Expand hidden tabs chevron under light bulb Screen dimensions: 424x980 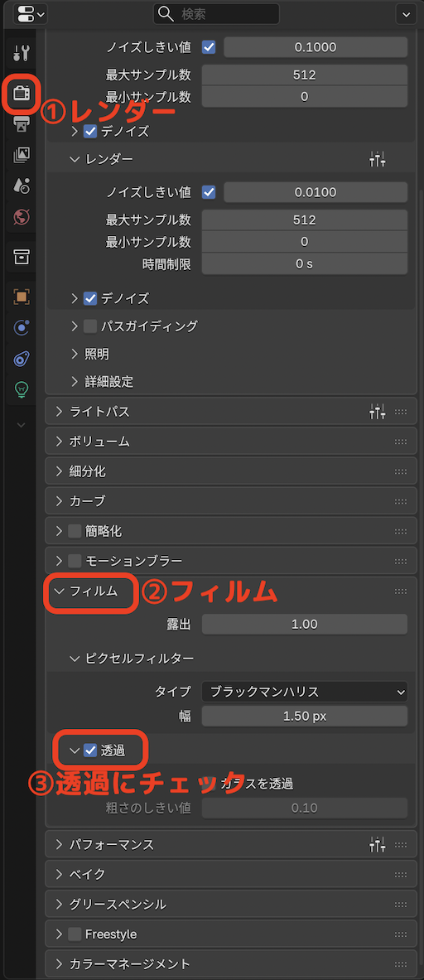[x=22, y=425]
